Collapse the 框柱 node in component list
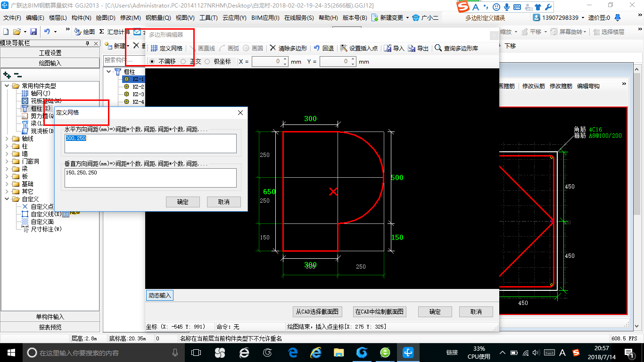The width and height of the screenshot is (644, 362). (x=109, y=72)
